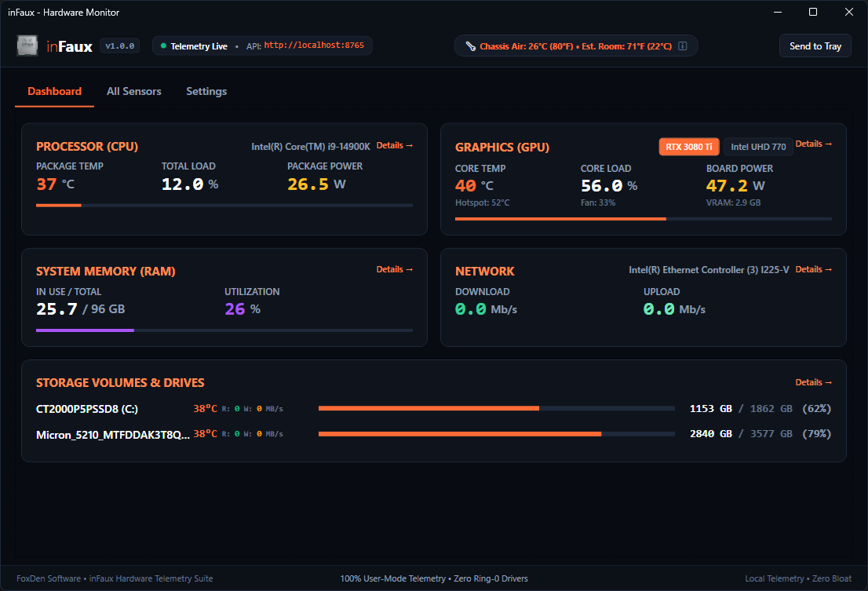Click the 1153 GB / 1862 GB (62%) readout
This screenshot has width=868, height=591.
point(760,409)
